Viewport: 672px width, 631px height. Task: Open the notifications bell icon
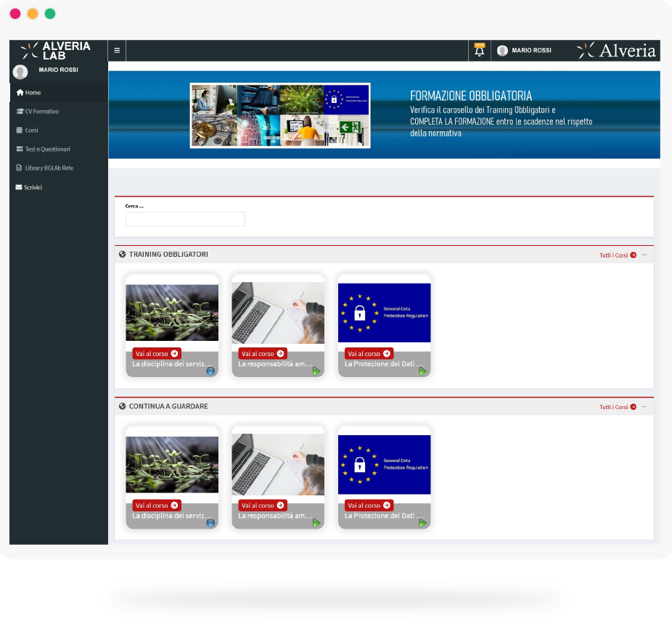479,51
